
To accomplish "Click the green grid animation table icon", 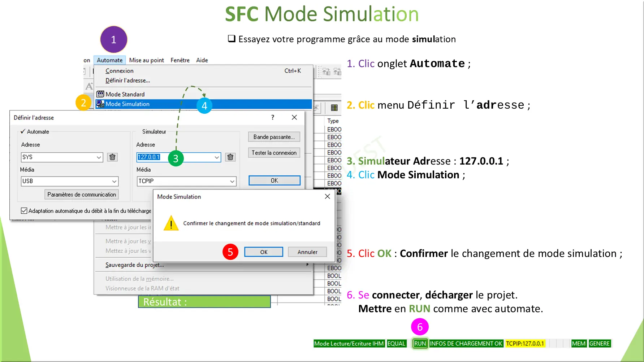I will tap(334, 108).
